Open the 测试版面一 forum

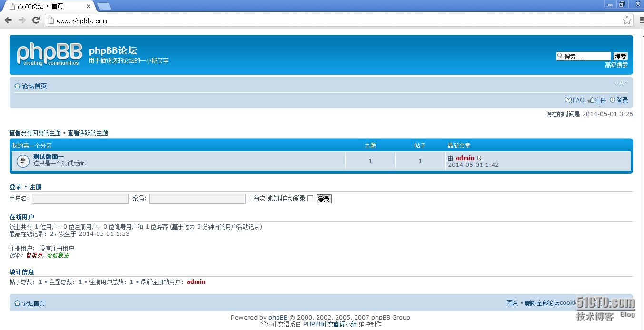click(x=49, y=157)
